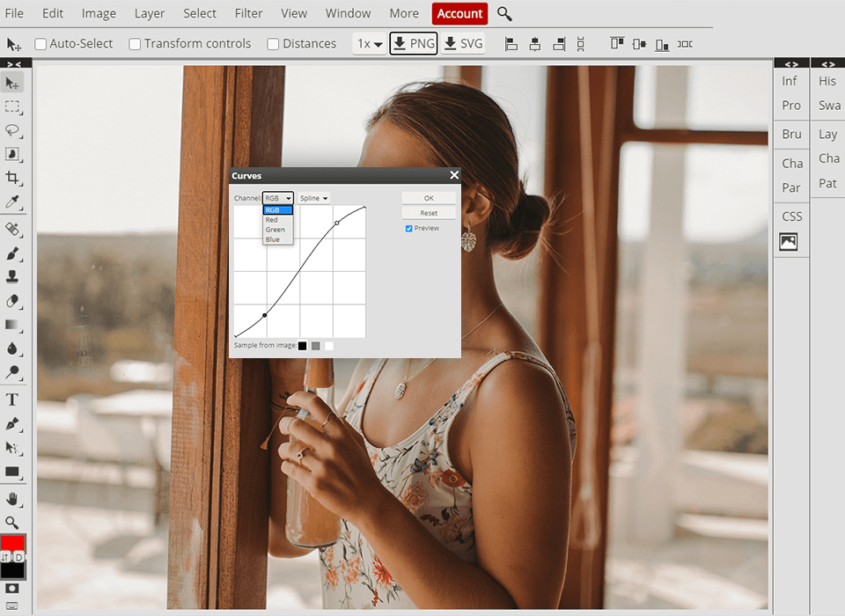Activate the Zoom tool
The width and height of the screenshot is (845, 616).
coord(12,523)
